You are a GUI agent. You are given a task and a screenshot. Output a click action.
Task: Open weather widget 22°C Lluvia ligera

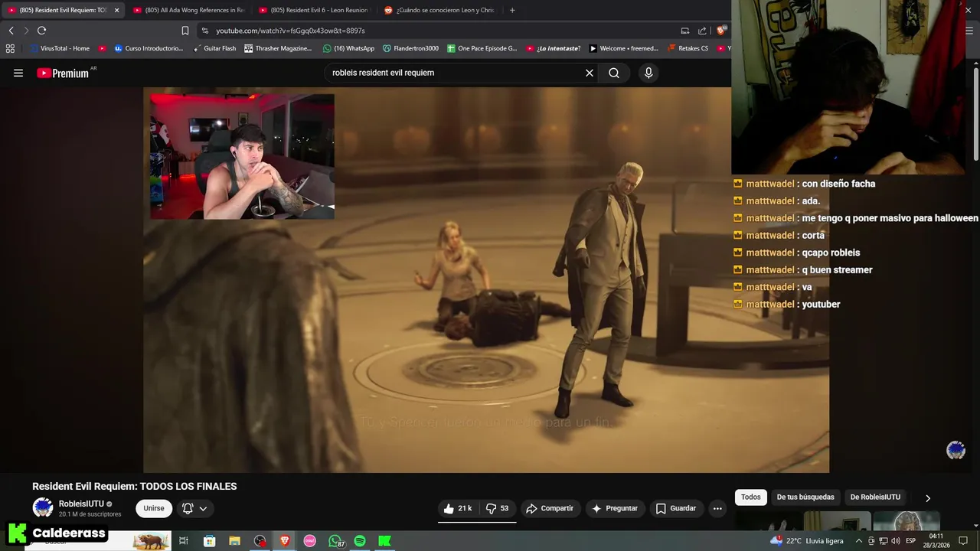(807, 541)
